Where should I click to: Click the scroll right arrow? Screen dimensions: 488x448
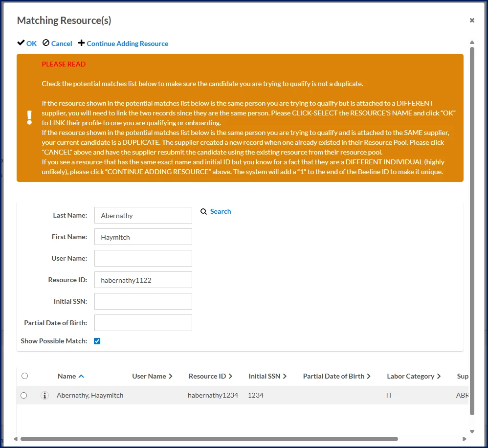465,439
